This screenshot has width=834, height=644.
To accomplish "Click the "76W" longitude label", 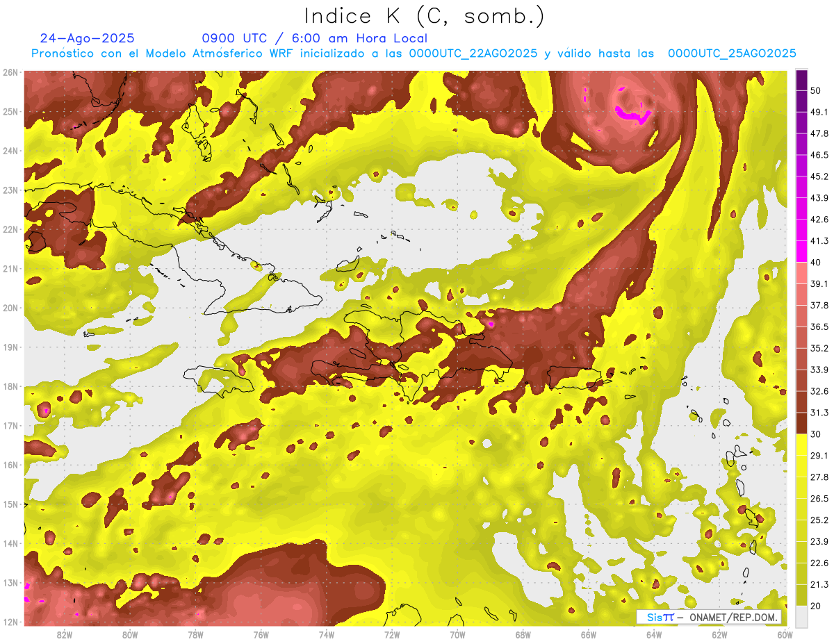I will 261,635.
